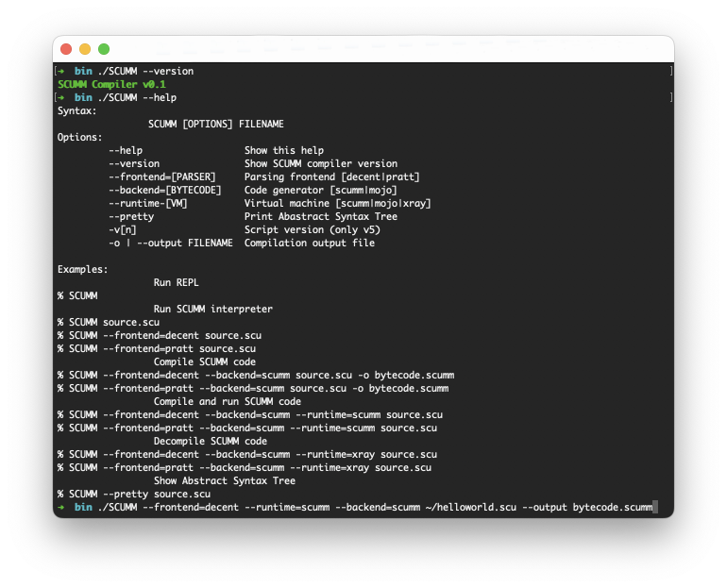This screenshot has width=727, height=588.
Task: Click the block cursor after 'bytecode.scumm'
Action: pos(654,507)
